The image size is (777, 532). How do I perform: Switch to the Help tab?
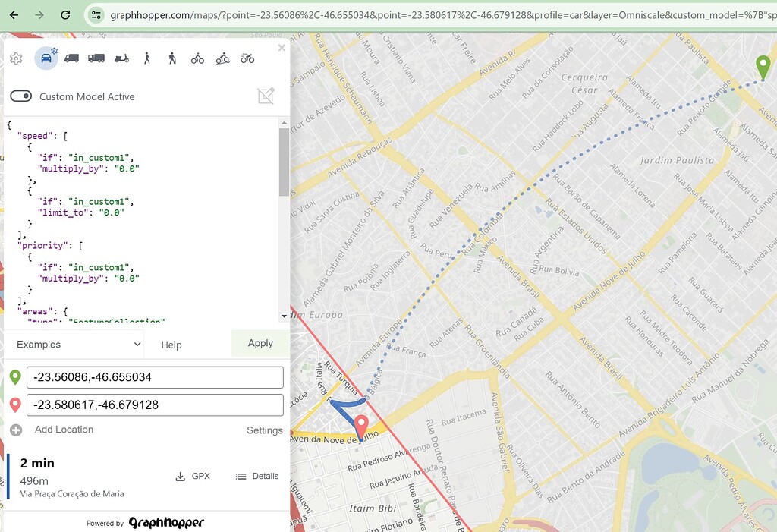(171, 345)
